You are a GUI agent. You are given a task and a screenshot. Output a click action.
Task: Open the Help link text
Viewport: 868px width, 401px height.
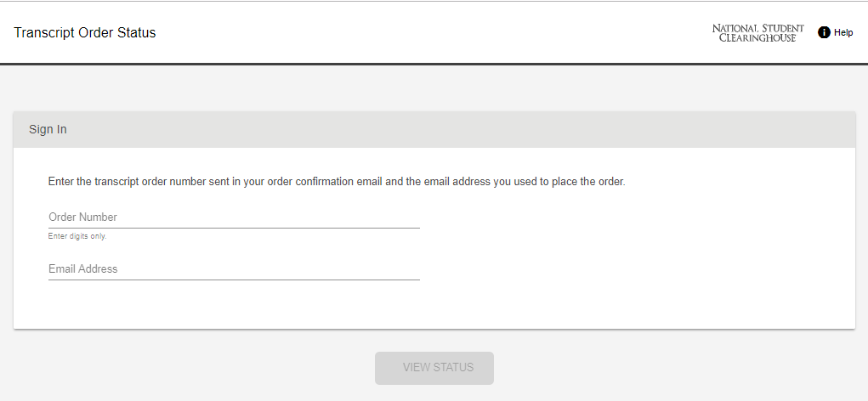[843, 32]
